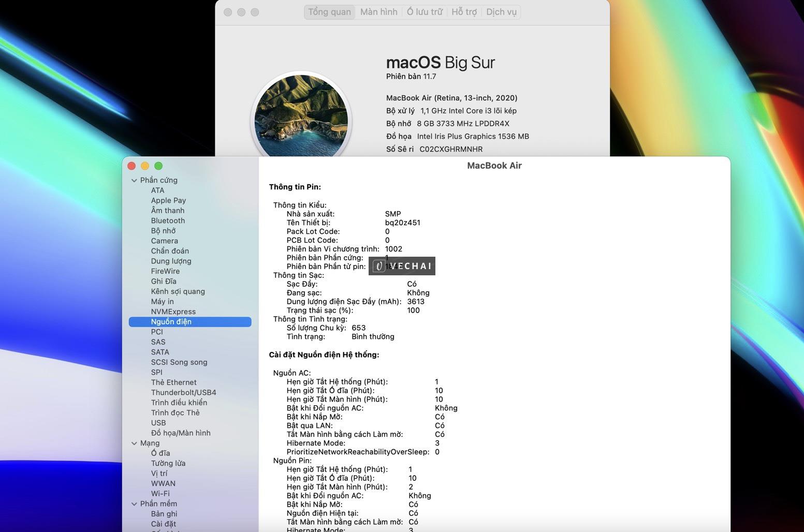Select Cài đặt under Phần mềm
The height and width of the screenshot is (532, 804).
pos(163,524)
